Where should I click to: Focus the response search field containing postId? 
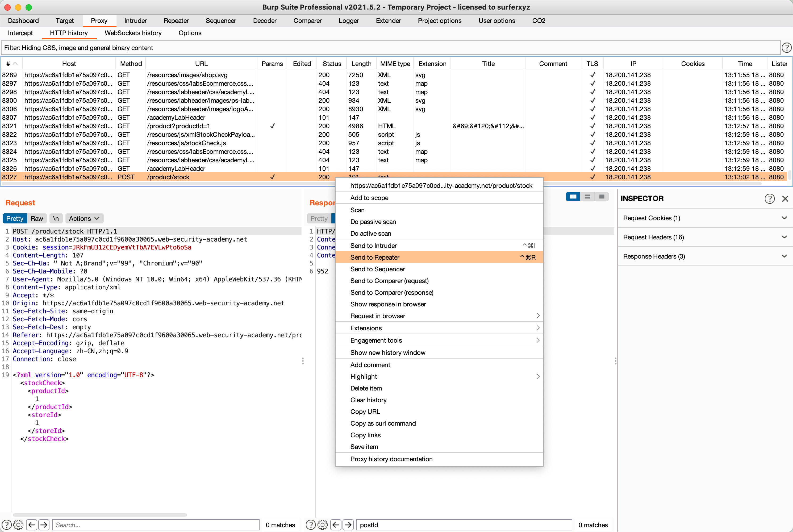point(464,525)
